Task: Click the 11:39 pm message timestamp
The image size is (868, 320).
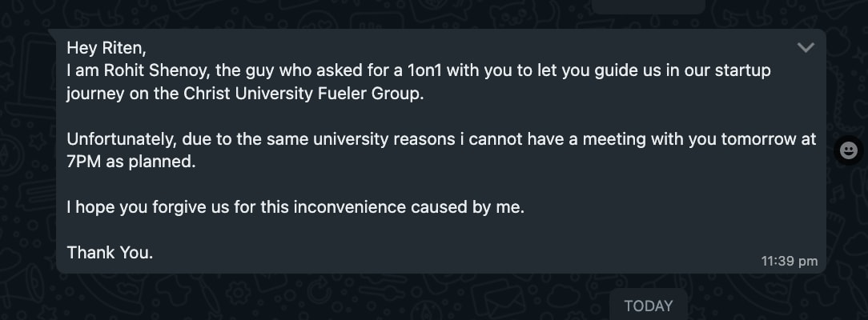Action: [x=789, y=261]
